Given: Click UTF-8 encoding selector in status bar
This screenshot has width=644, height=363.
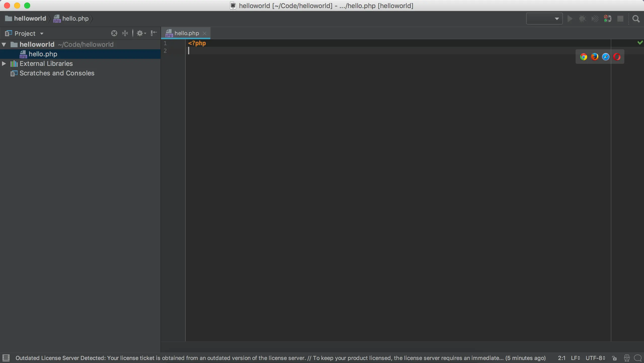Looking at the screenshot, I should (595, 358).
